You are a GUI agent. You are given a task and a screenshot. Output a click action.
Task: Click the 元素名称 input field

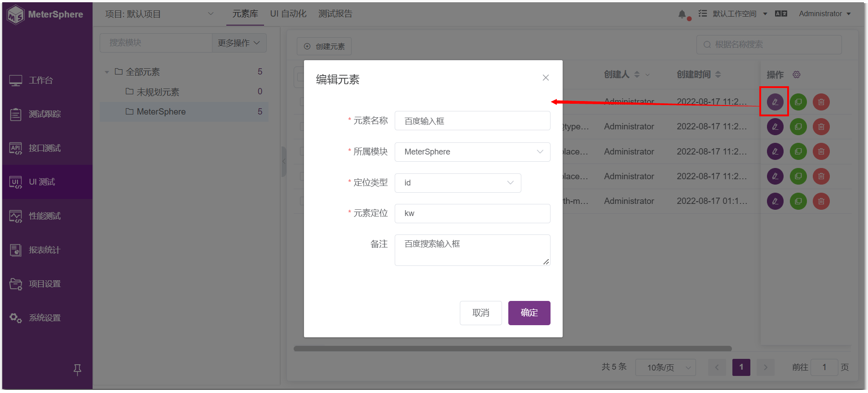point(472,121)
